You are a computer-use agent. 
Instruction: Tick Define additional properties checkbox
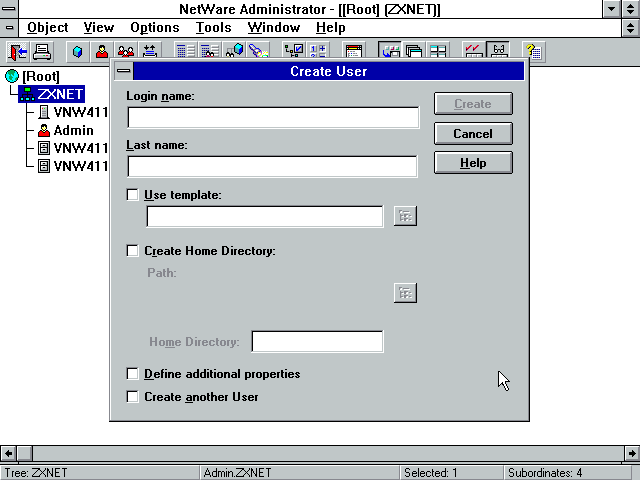(x=133, y=374)
